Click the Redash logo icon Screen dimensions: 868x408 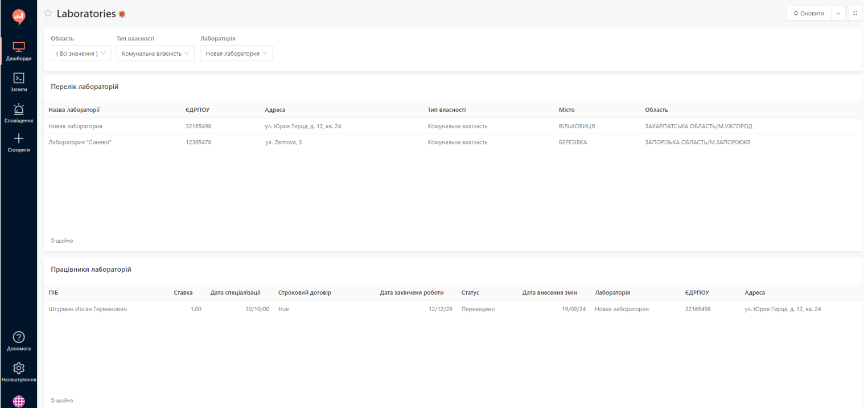(x=18, y=17)
